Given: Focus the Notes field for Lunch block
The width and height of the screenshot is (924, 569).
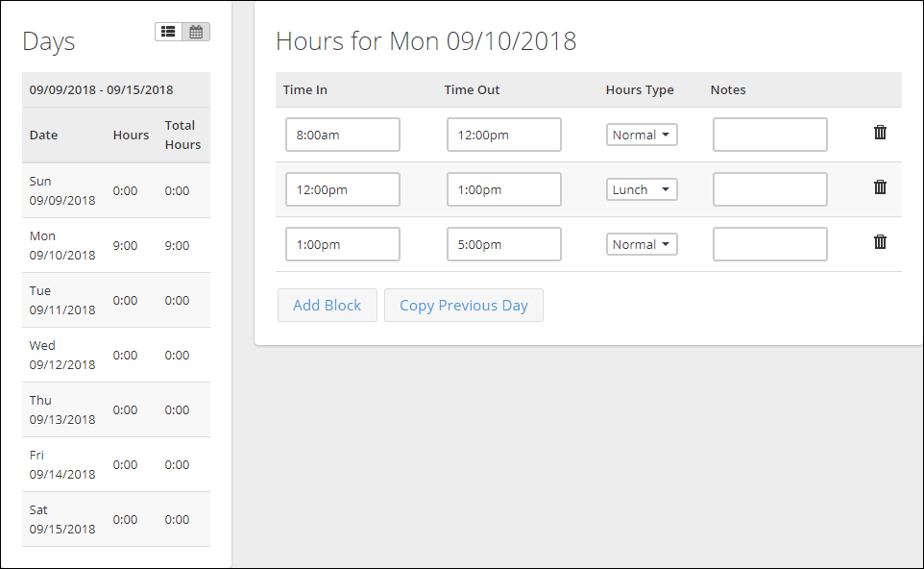Looking at the screenshot, I should tap(769, 189).
